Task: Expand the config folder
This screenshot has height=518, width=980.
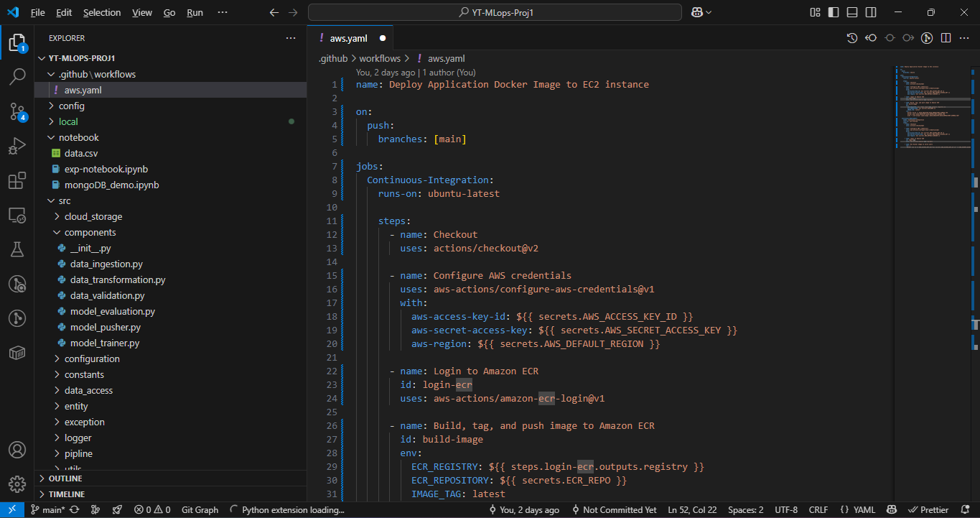Action: [x=71, y=106]
